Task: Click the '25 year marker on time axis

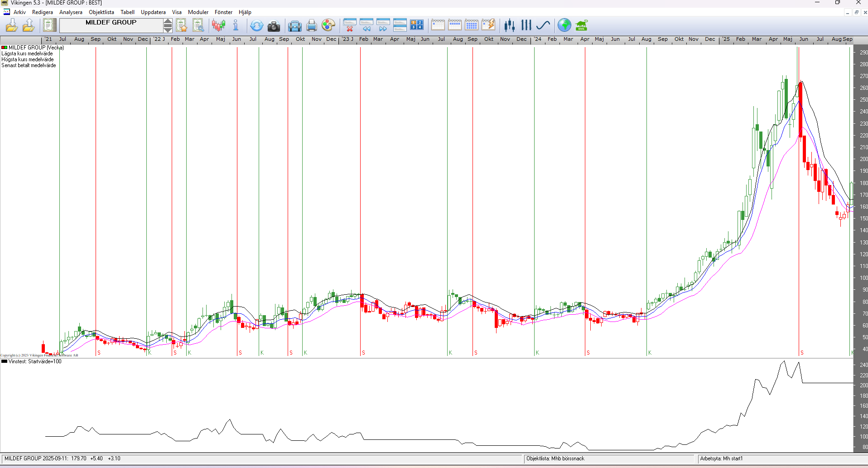Action: click(726, 39)
